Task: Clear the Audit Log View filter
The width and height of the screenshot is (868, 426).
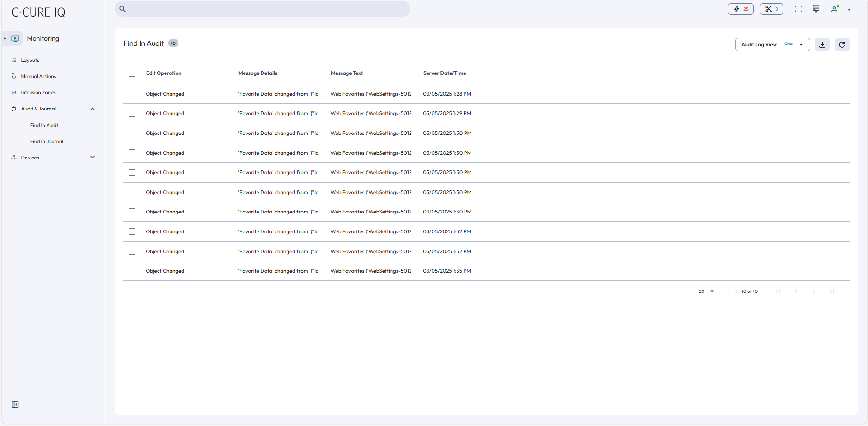Action: (x=789, y=44)
